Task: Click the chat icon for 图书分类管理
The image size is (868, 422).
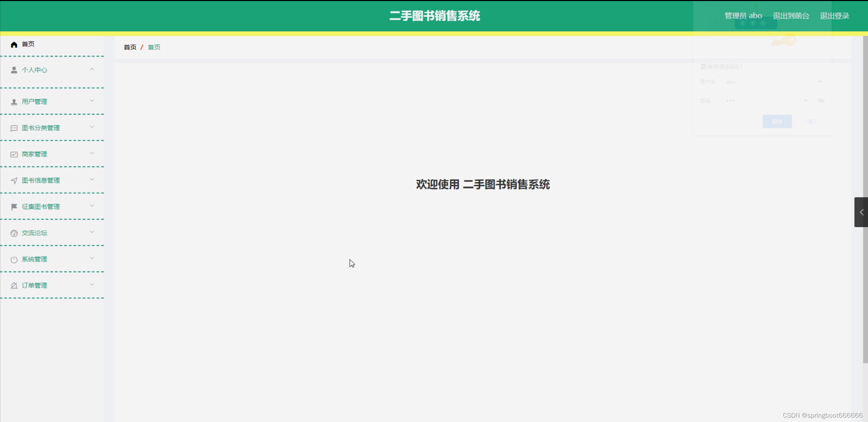Action: [x=14, y=128]
